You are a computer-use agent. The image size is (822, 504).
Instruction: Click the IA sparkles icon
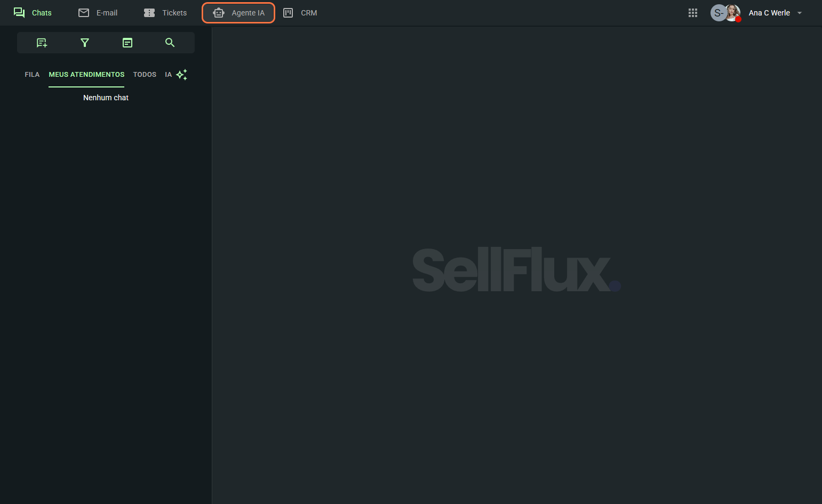pos(182,75)
